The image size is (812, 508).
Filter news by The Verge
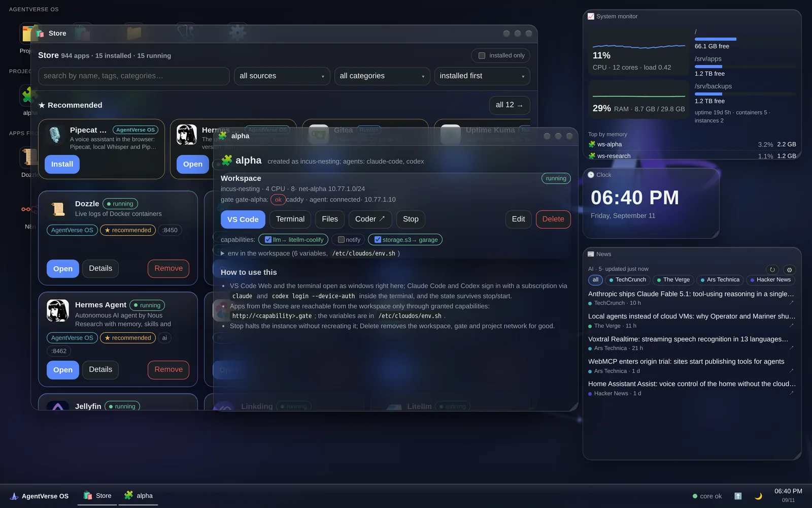(x=673, y=280)
